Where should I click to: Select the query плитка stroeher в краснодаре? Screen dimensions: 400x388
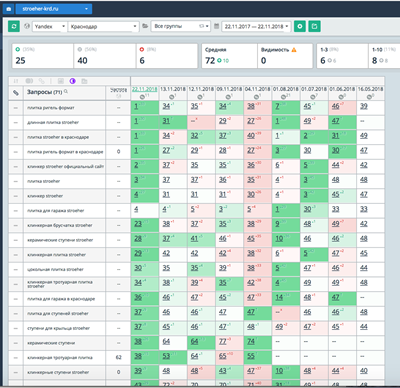tap(58, 137)
